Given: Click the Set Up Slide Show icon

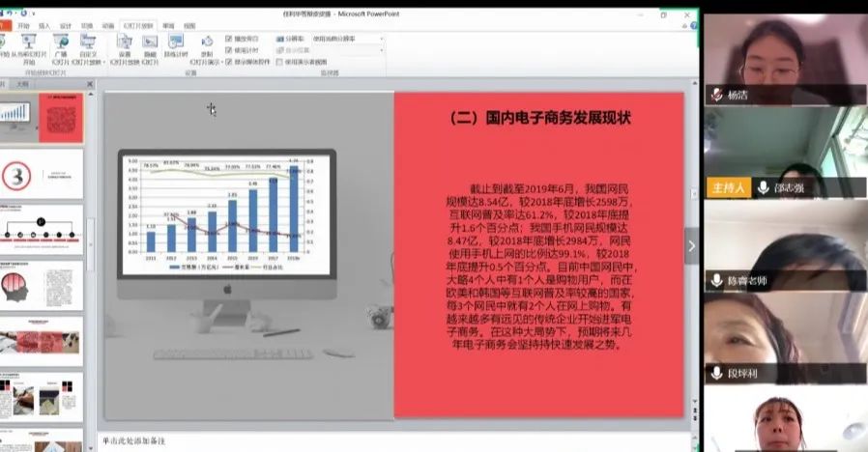Looking at the screenshot, I should click(x=125, y=42).
